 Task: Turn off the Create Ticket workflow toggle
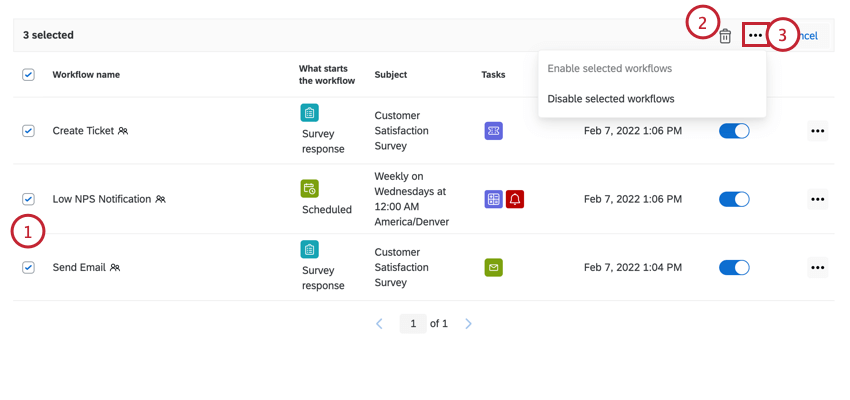(734, 130)
